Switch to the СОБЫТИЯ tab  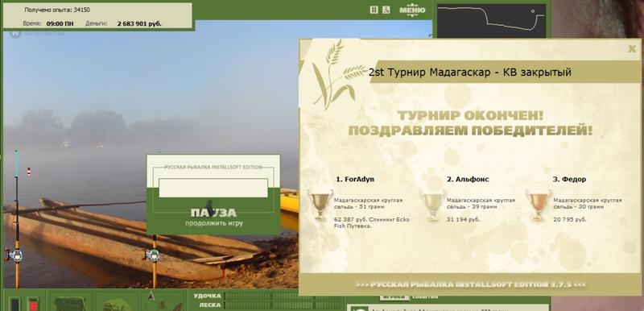coord(426,296)
